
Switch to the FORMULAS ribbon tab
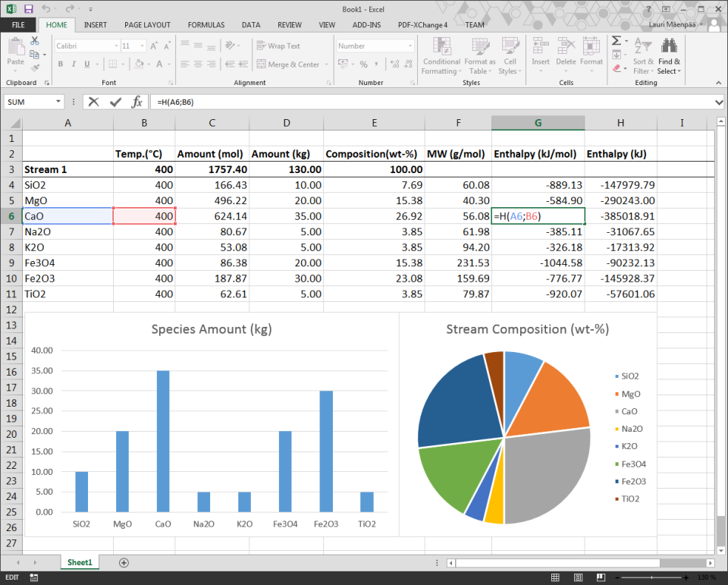click(206, 24)
